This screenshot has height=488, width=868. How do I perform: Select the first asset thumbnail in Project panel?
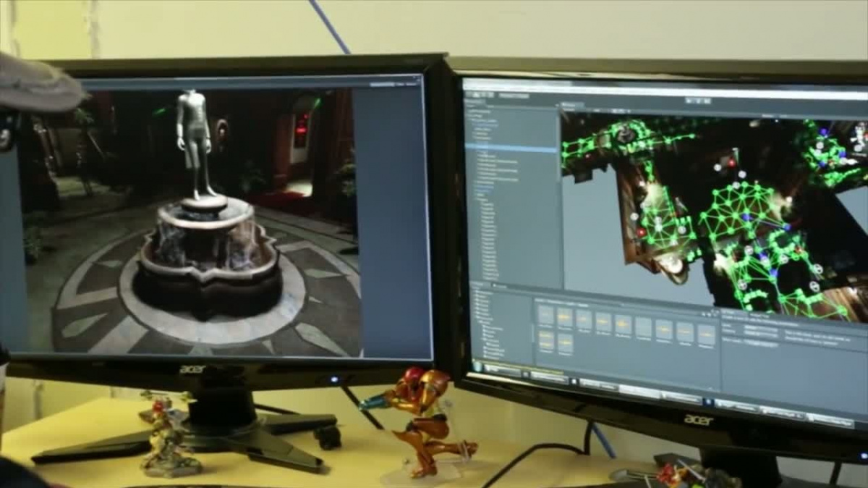[546, 315]
